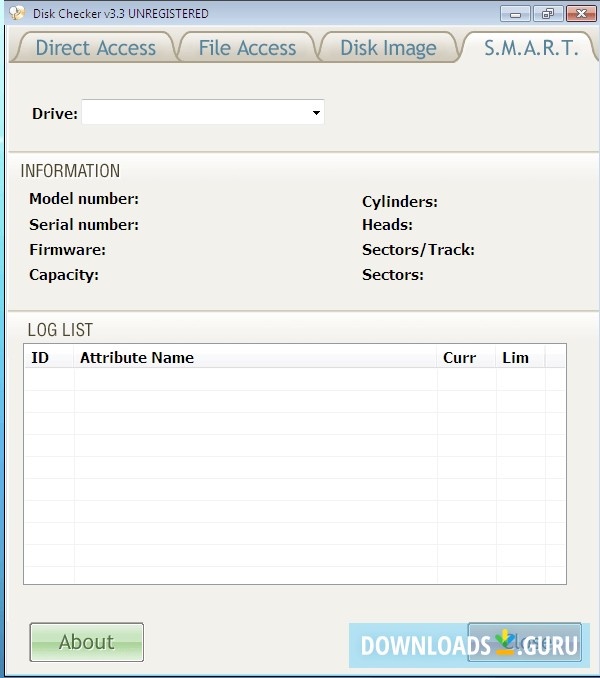Click the About button

[87, 642]
